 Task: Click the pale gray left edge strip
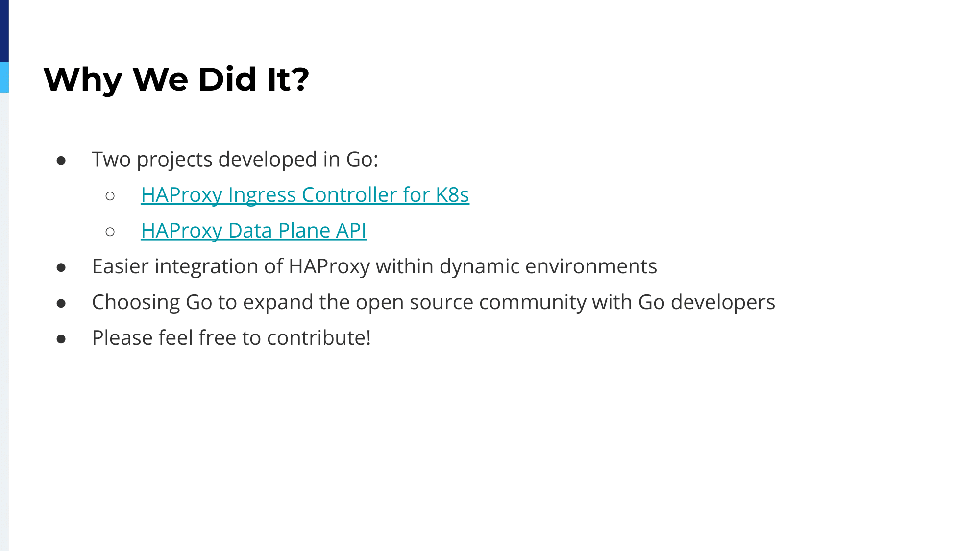pos(4,322)
